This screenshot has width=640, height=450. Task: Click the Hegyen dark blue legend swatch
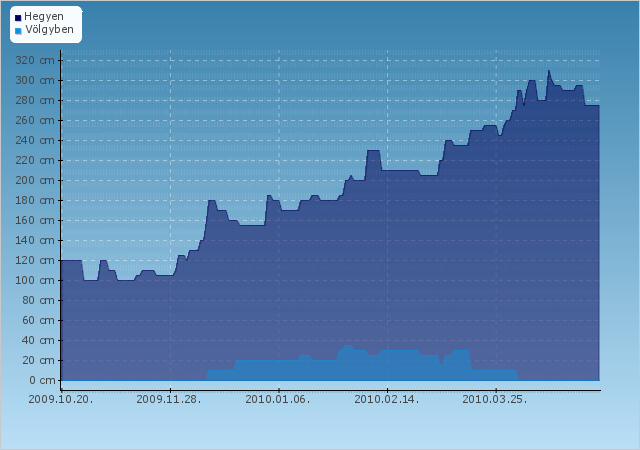[x=18, y=18]
